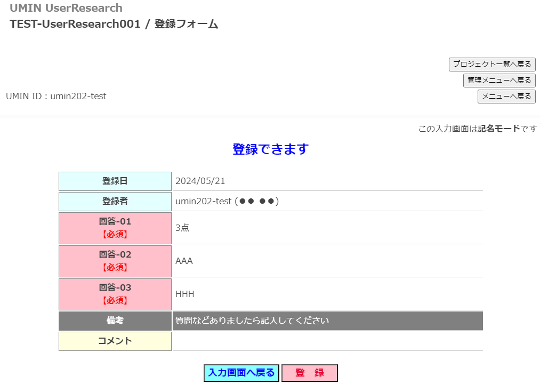The width and height of the screenshot is (540, 392).
Task: Click the 回答-01 required label cell
Action: [115, 228]
